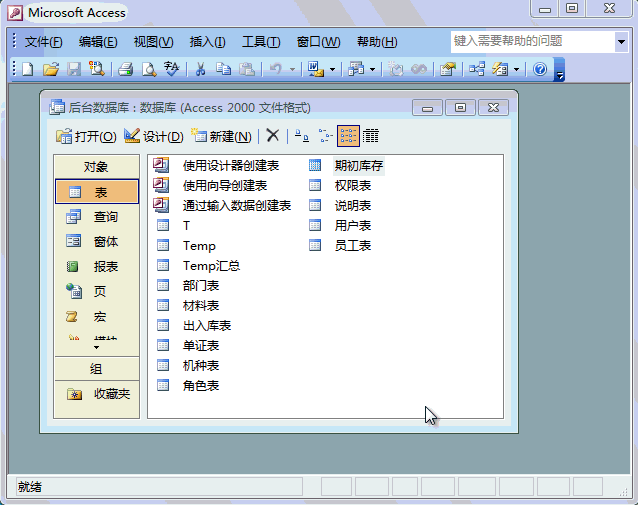
Task: Open the 编辑(E) menu
Action: [98, 42]
